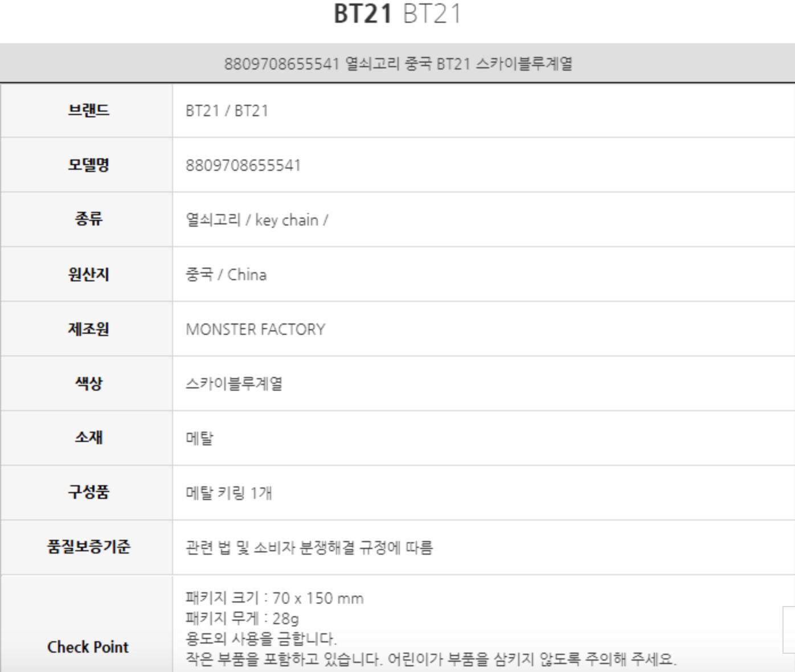
Task: Click the MONSTER FACTORY manufacturer text
Action: point(255,329)
